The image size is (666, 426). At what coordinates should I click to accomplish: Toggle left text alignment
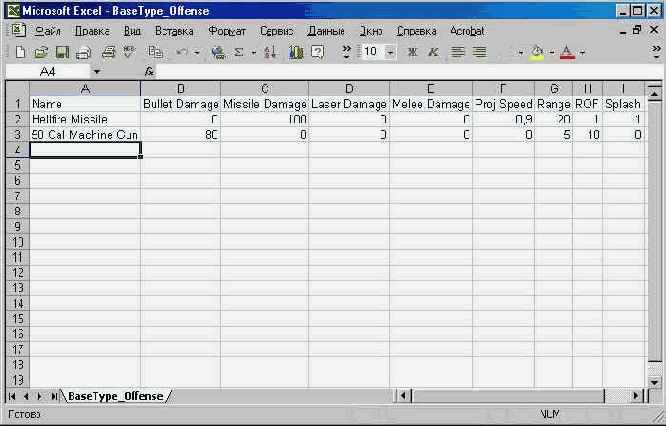pyautogui.click(x=458, y=52)
